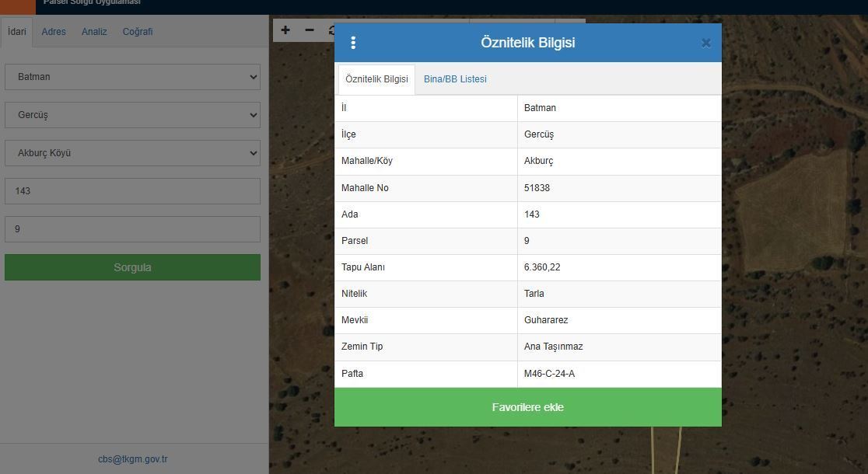Open the three-dot menu in Öznitelik Bilgisi
Image resolution: width=868 pixels, height=474 pixels.
(x=353, y=43)
